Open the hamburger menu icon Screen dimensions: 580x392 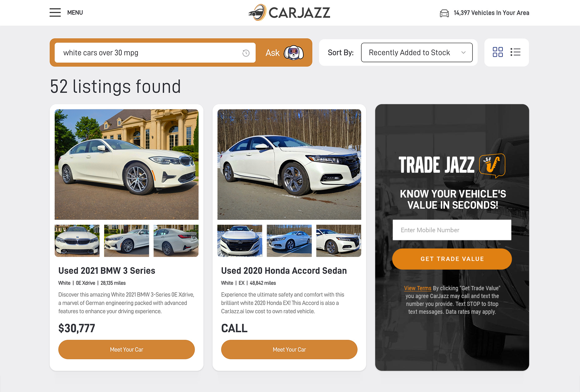(55, 12)
